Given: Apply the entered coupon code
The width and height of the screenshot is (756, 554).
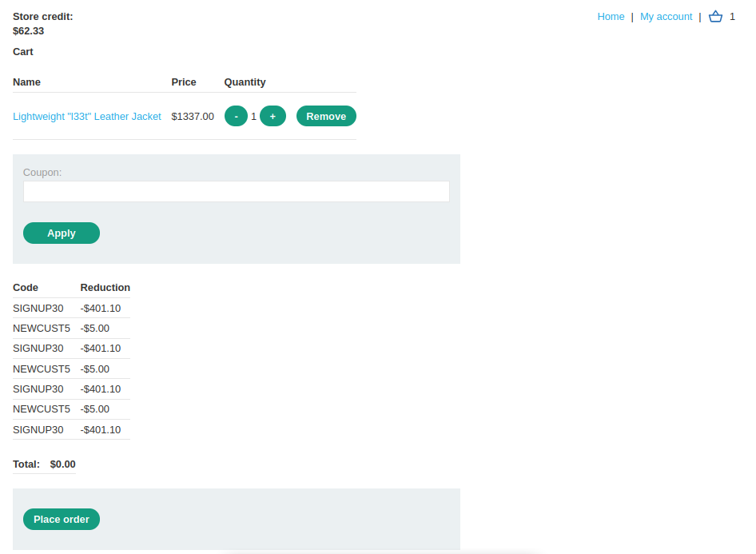Looking at the screenshot, I should pyautogui.click(x=62, y=233).
